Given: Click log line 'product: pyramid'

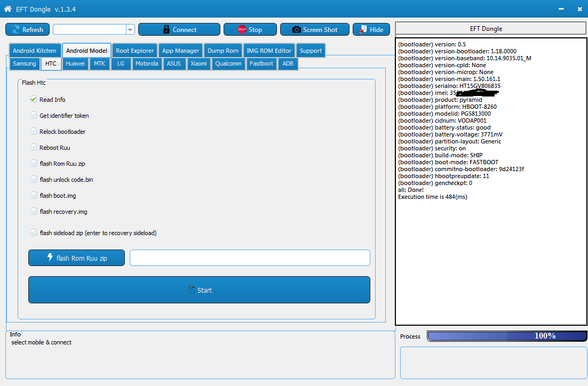Looking at the screenshot, I should tap(440, 100).
